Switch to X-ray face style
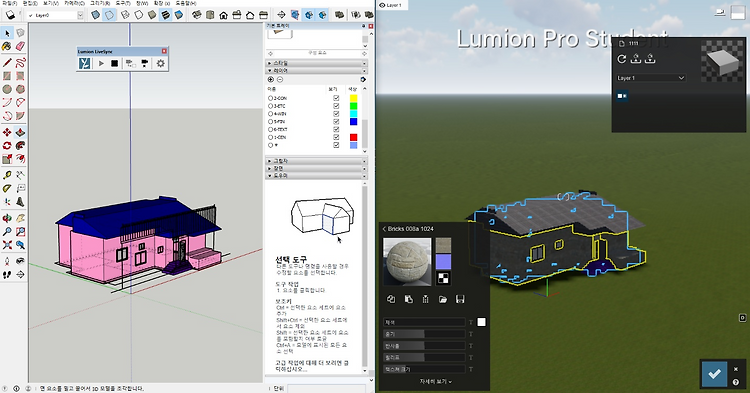The image size is (750, 393). 96,15
